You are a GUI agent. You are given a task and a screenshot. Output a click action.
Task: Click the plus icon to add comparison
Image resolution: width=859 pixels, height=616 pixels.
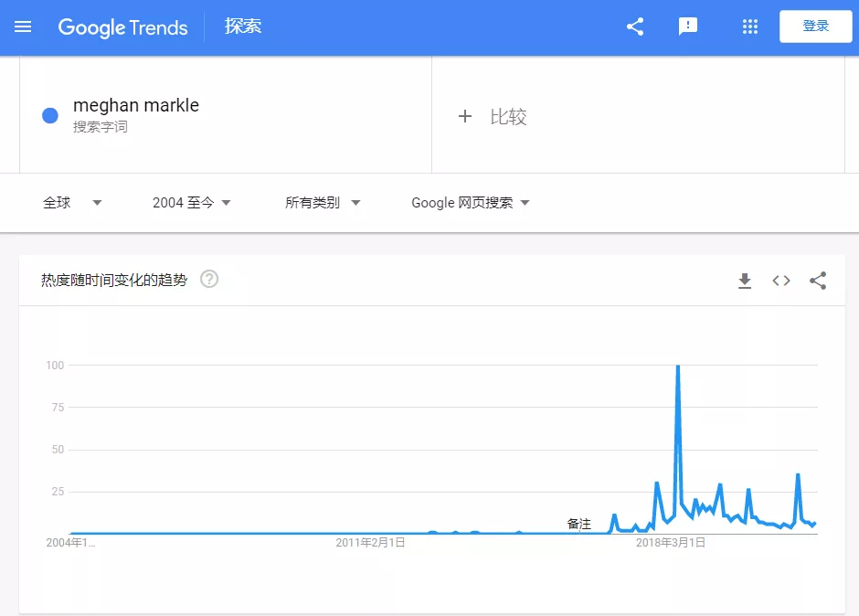tap(465, 116)
